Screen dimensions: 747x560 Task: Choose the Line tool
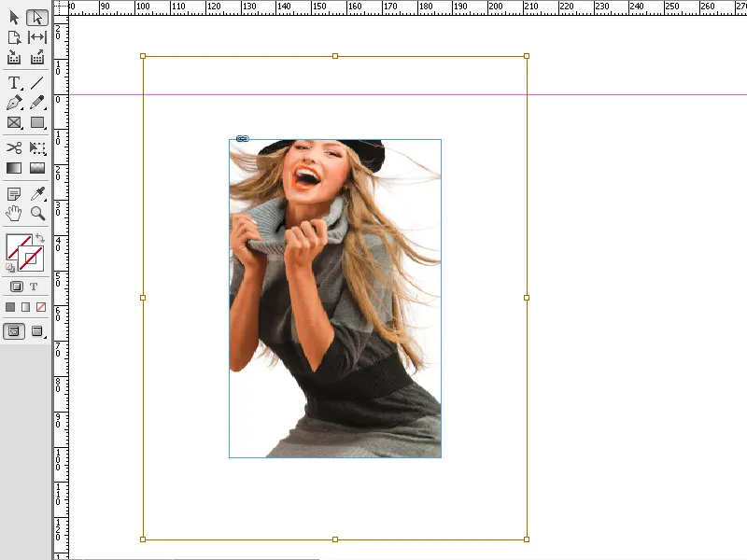click(x=35, y=81)
